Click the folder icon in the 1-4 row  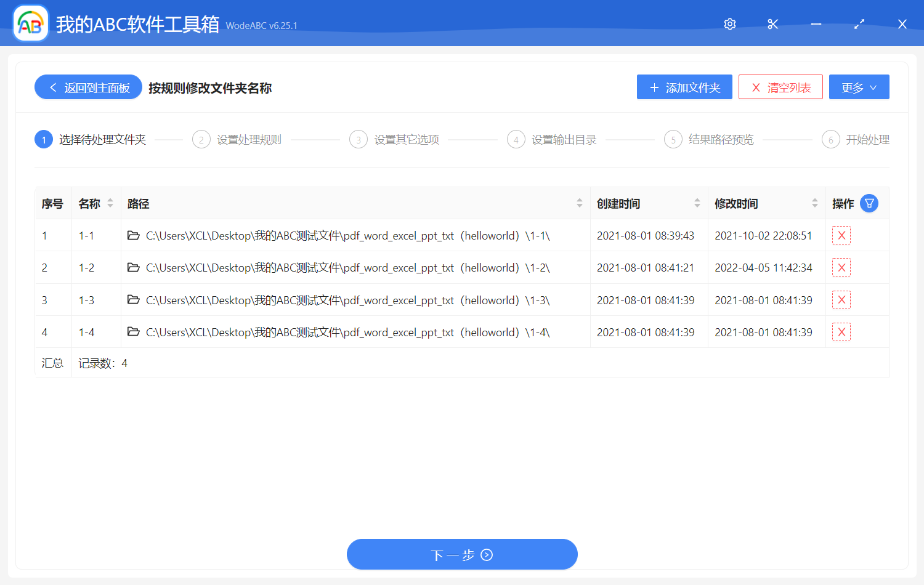pos(134,332)
